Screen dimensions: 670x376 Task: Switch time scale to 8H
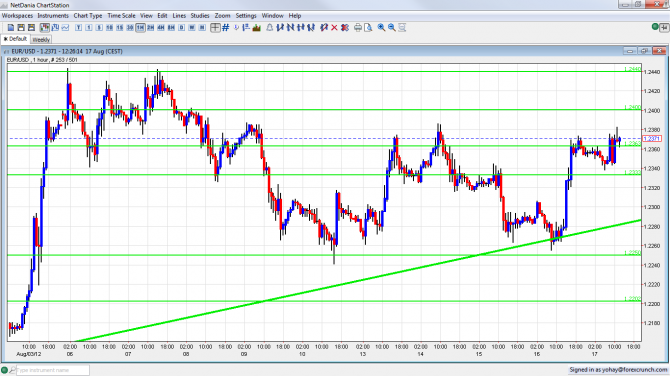point(171,27)
